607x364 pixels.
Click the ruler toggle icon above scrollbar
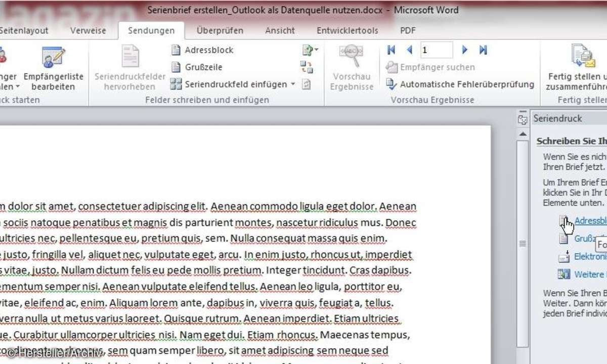[x=523, y=119]
